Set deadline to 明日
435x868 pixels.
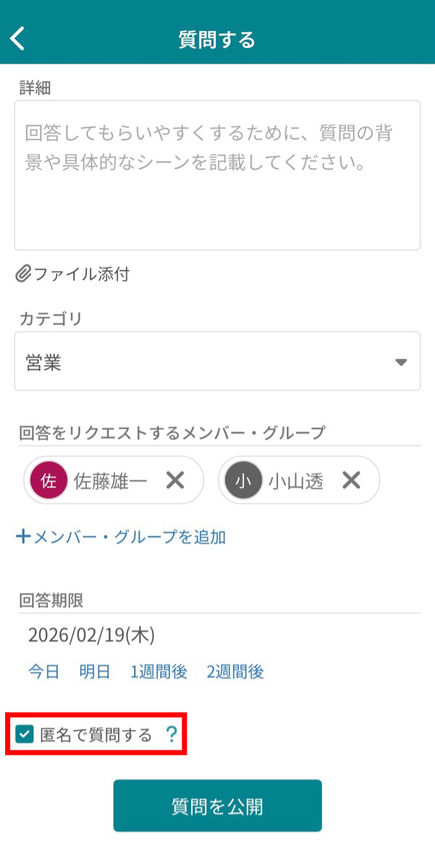click(x=94, y=671)
